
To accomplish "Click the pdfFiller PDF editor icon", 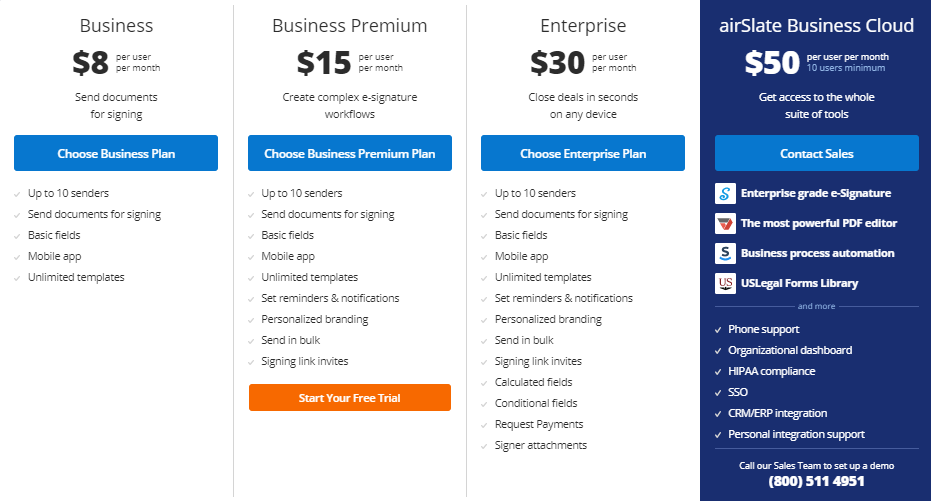I will pyautogui.click(x=725, y=224).
